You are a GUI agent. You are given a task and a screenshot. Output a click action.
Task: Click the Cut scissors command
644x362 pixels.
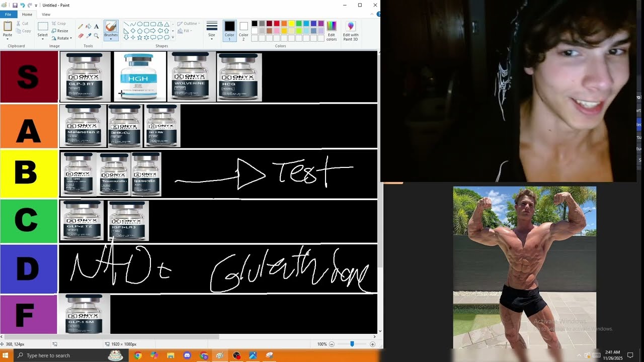coord(22,24)
